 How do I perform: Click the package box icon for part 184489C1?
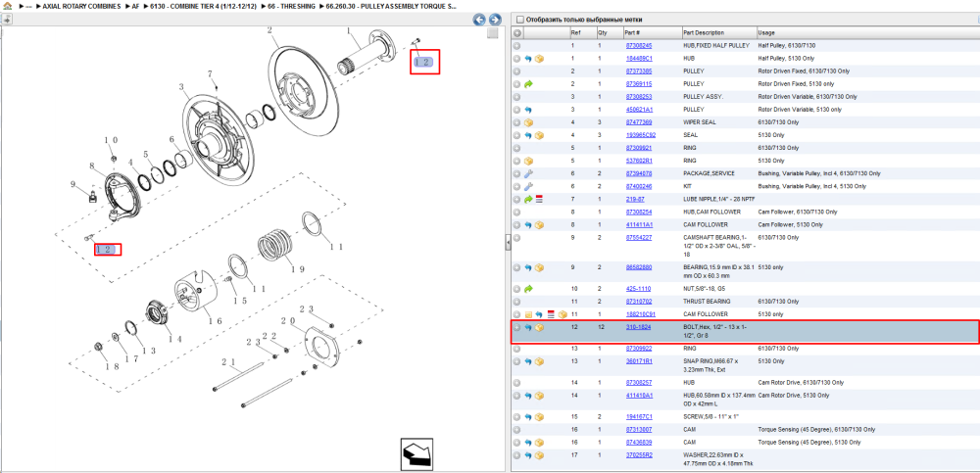pyautogui.click(x=539, y=58)
